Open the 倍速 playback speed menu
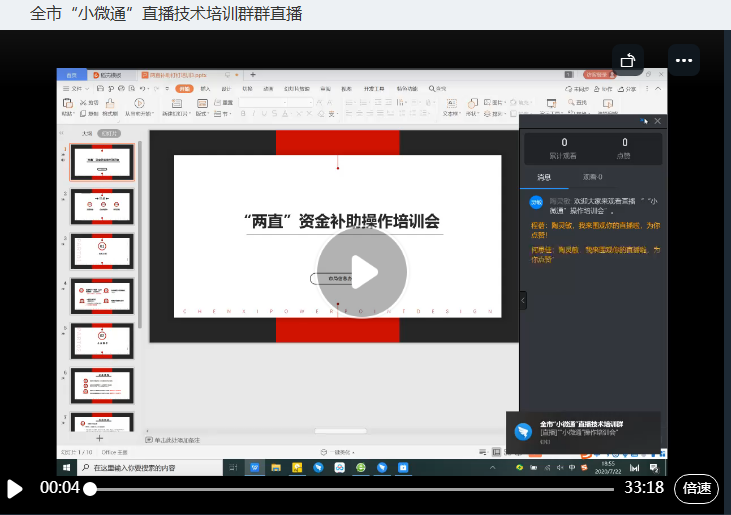The width and height of the screenshot is (731, 515). (696, 488)
